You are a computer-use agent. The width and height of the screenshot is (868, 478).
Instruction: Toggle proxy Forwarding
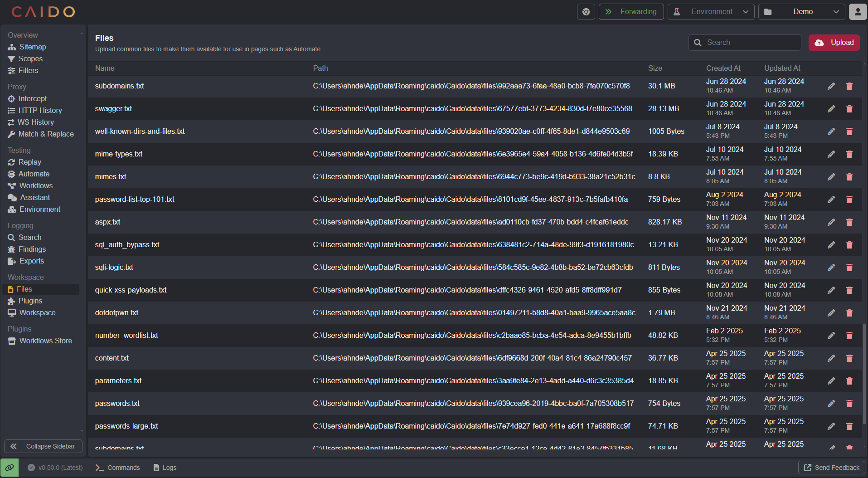click(631, 11)
